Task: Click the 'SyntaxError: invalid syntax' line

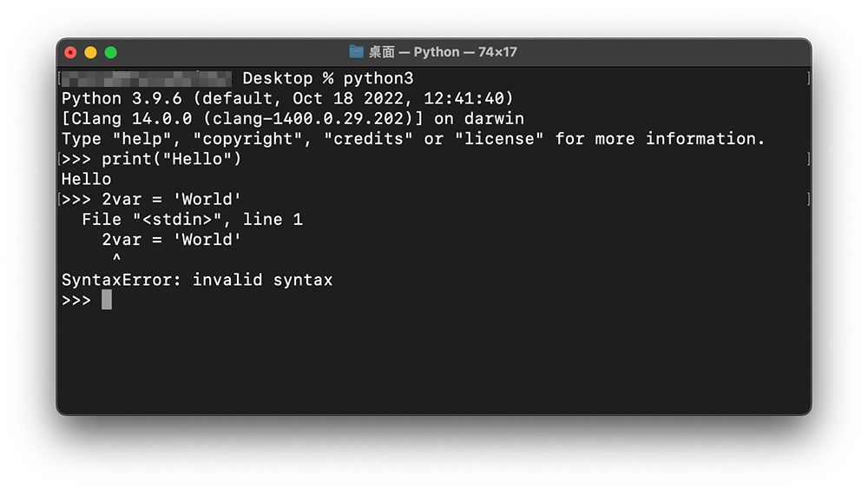Action: coord(197,280)
